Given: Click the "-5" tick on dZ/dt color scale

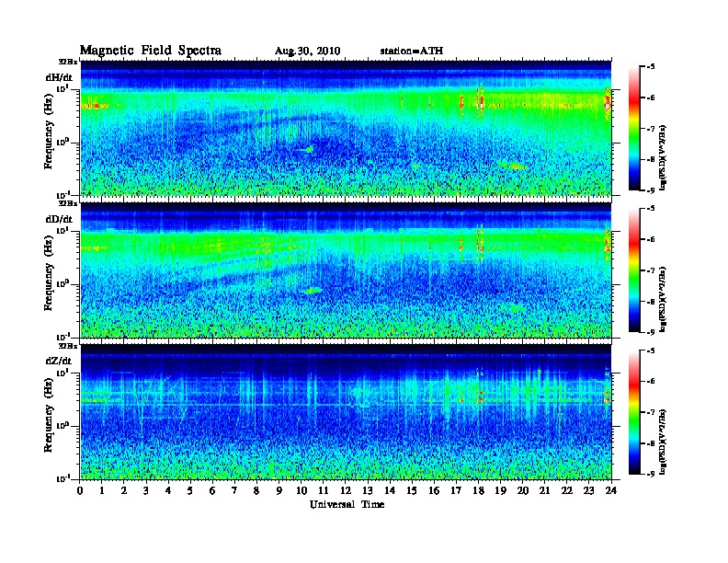Looking at the screenshot, I should pyautogui.click(x=652, y=350).
